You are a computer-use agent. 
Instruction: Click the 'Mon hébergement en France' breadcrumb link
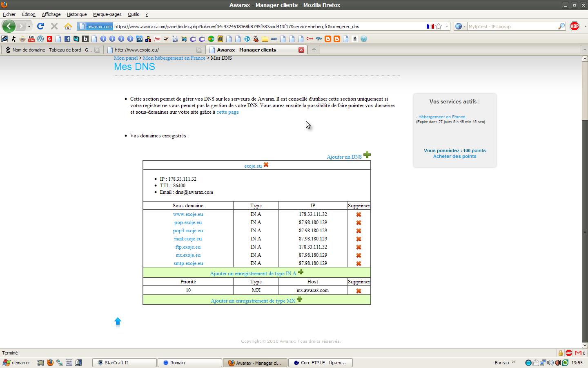174,58
